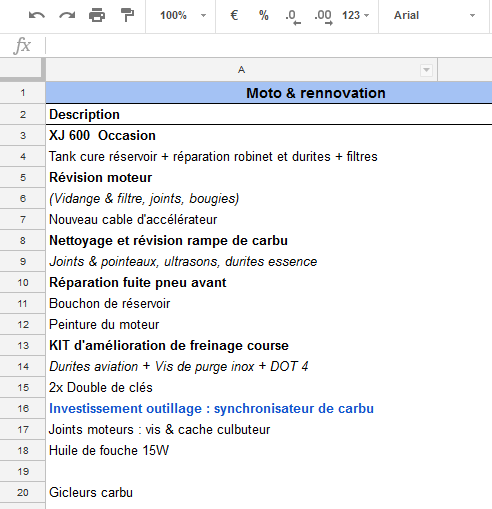The image size is (492, 509).
Task: Click the 'Révision moteur' cell
Action: (x=241, y=177)
